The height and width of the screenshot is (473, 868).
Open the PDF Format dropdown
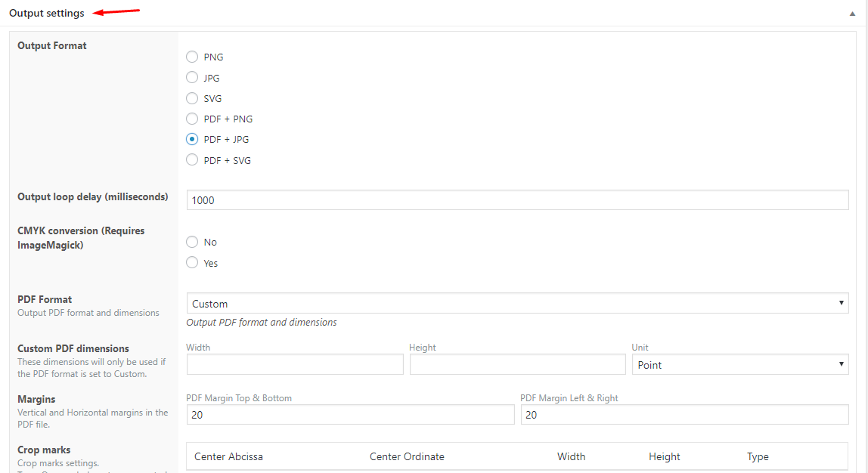coord(517,304)
